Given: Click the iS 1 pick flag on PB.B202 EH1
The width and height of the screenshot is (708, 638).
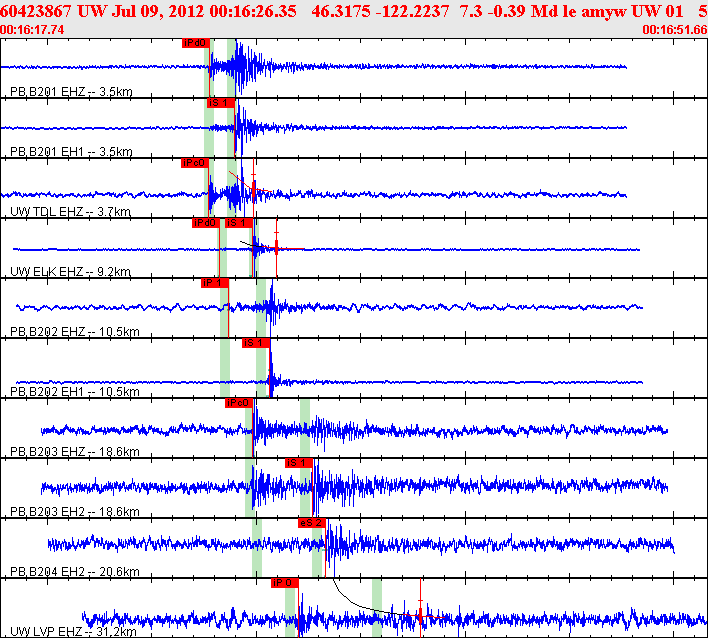Looking at the screenshot, I should click(256, 343).
